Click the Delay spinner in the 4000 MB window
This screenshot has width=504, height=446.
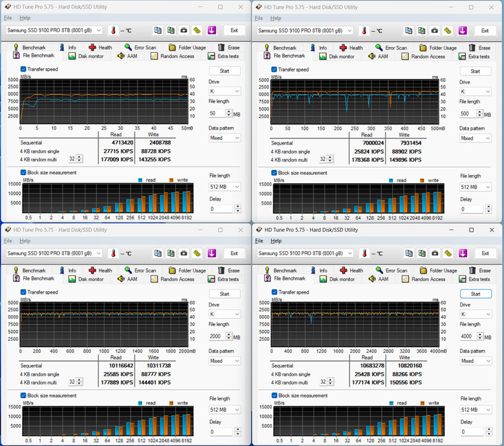(488, 431)
